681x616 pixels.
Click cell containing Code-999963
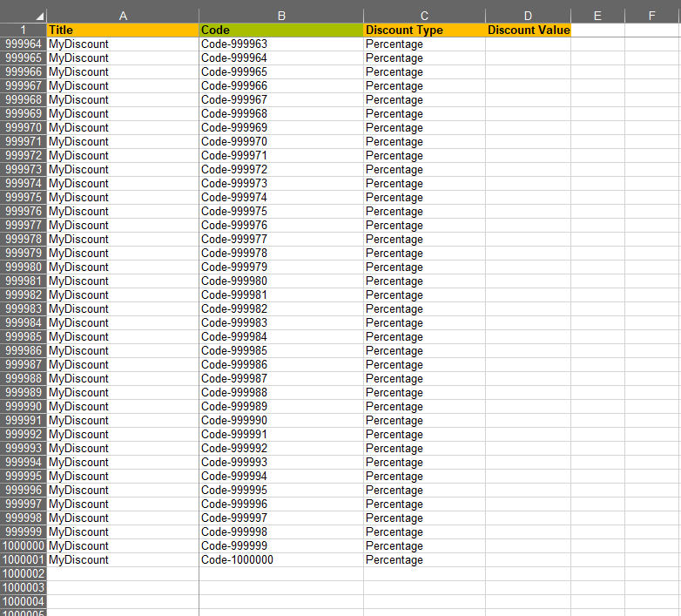(x=281, y=44)
